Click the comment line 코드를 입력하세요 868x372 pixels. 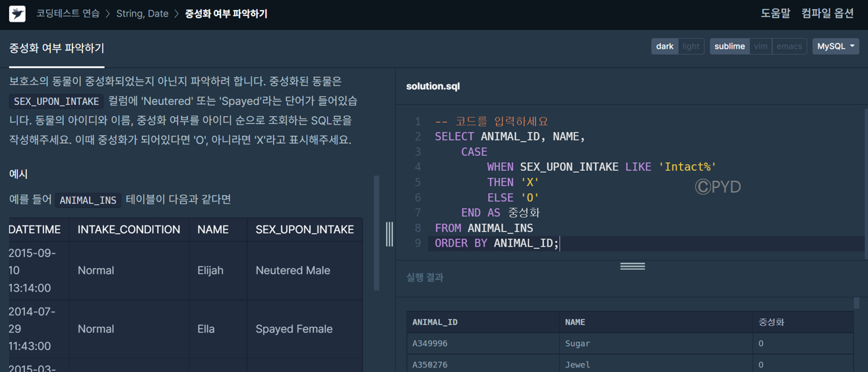(491, 121)
